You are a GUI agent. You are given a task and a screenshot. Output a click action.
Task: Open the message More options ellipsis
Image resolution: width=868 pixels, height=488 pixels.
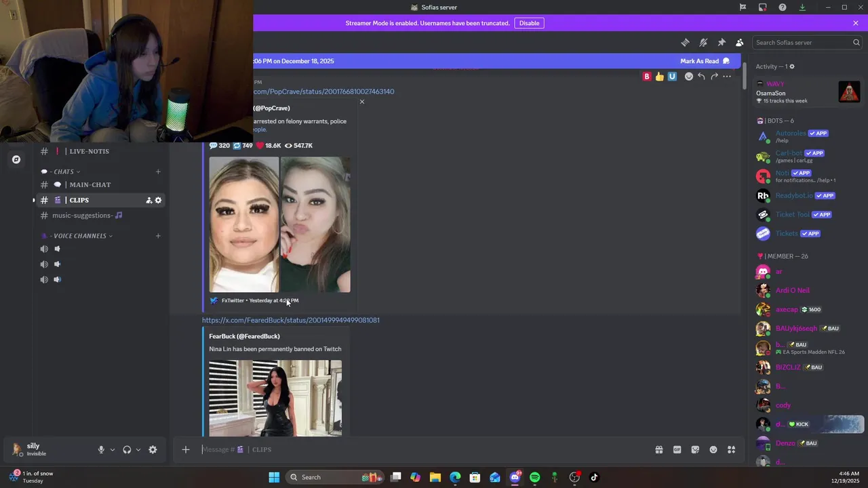click(727, 77)
